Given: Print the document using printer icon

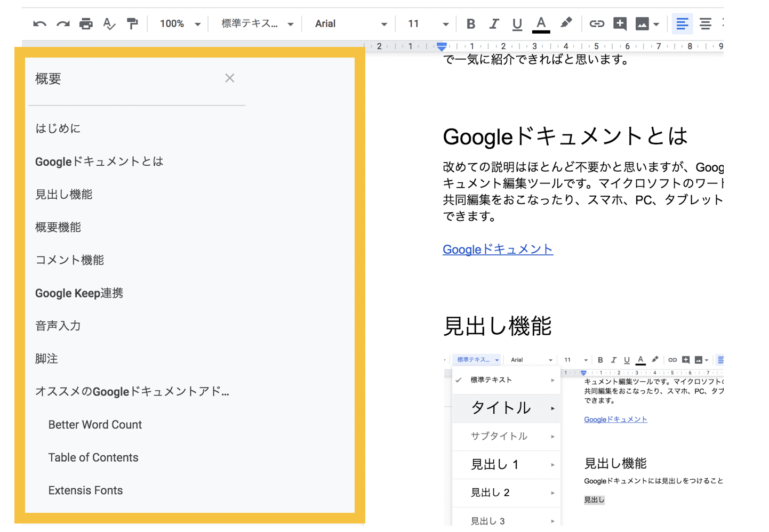Looking at the screenshot, I should coord(86,24).
